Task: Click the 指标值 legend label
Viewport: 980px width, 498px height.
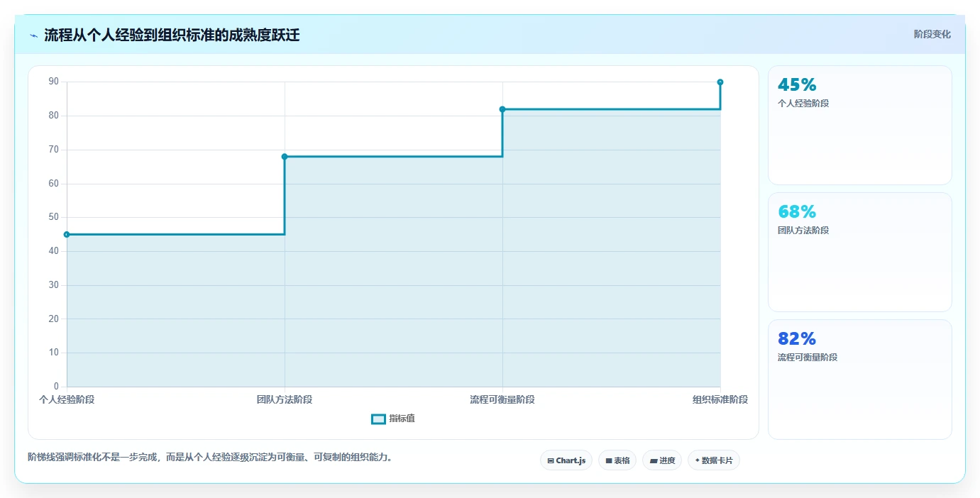Action: (x=402, y=419)
